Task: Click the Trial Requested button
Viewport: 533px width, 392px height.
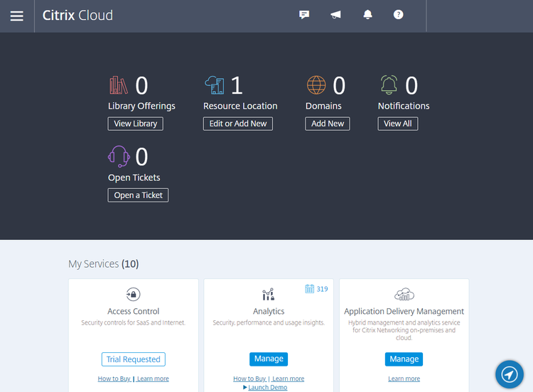Action: click(134, 359)
